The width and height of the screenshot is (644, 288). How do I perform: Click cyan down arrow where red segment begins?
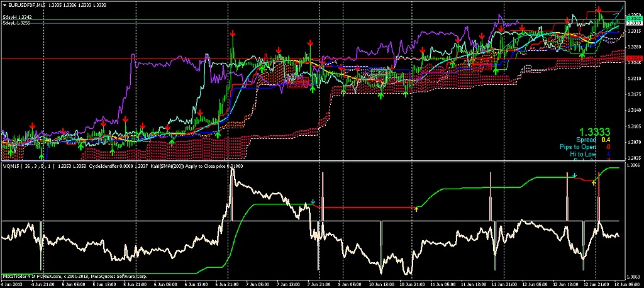[313, 202]
